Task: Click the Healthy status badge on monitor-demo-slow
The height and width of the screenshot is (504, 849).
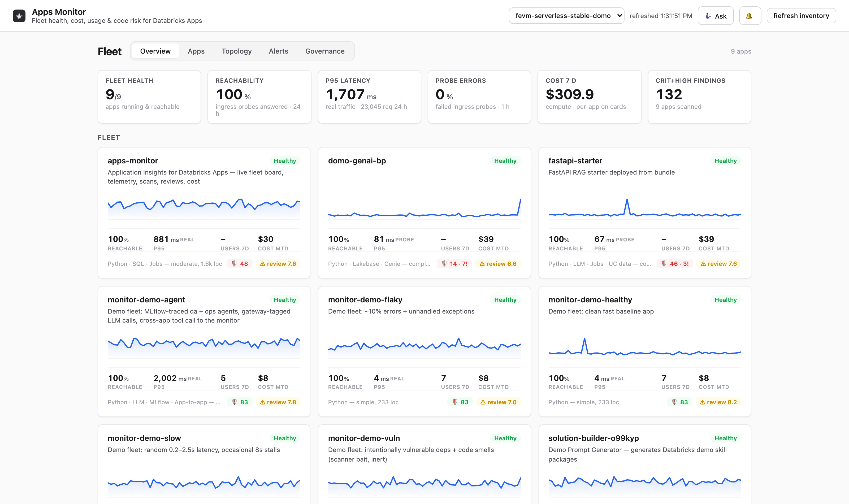Action: [285, 438]
